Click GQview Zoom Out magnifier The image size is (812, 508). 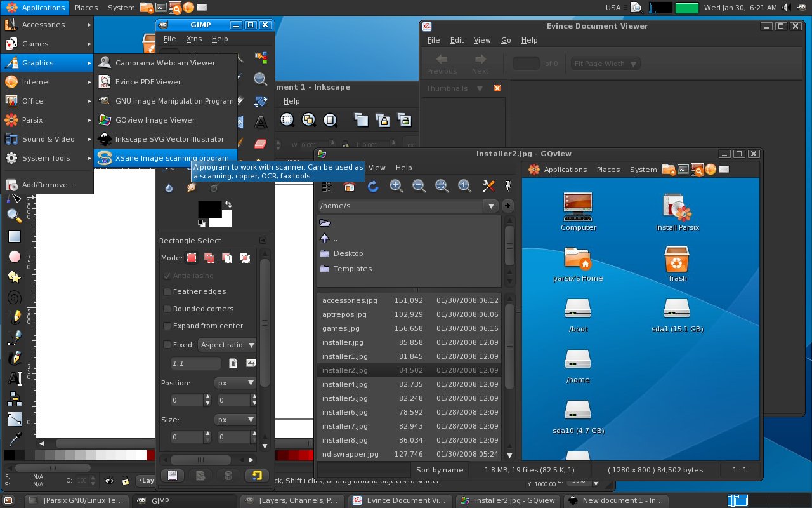419,186
